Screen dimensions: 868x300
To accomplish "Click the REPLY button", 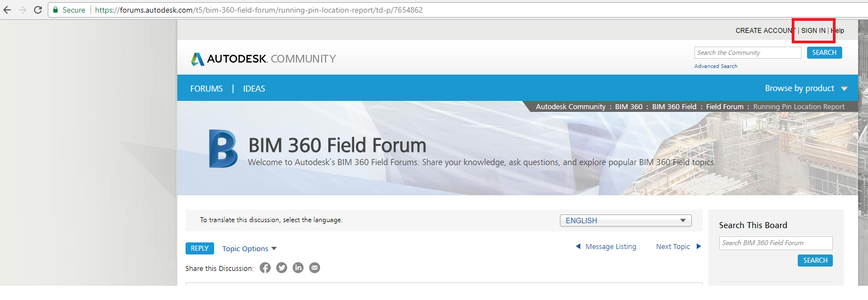I will (200, 248).
